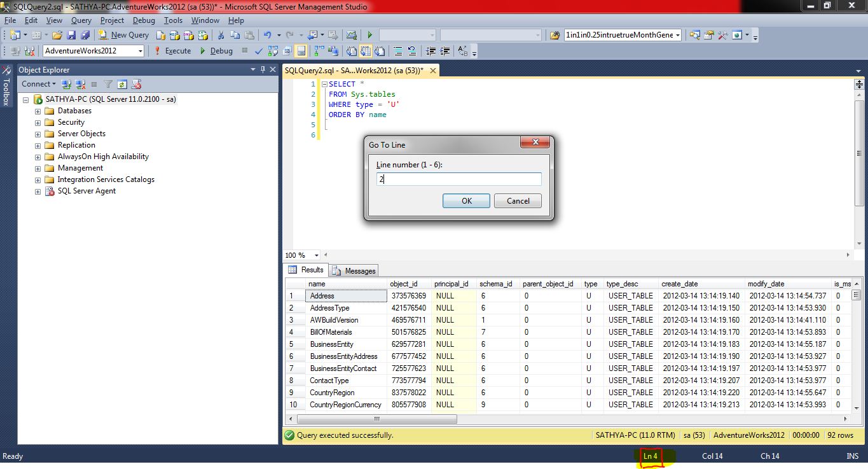Click the Start green play icon in standard toolbar
This screenshot has width=868, height=469.
tap(370, 35)
